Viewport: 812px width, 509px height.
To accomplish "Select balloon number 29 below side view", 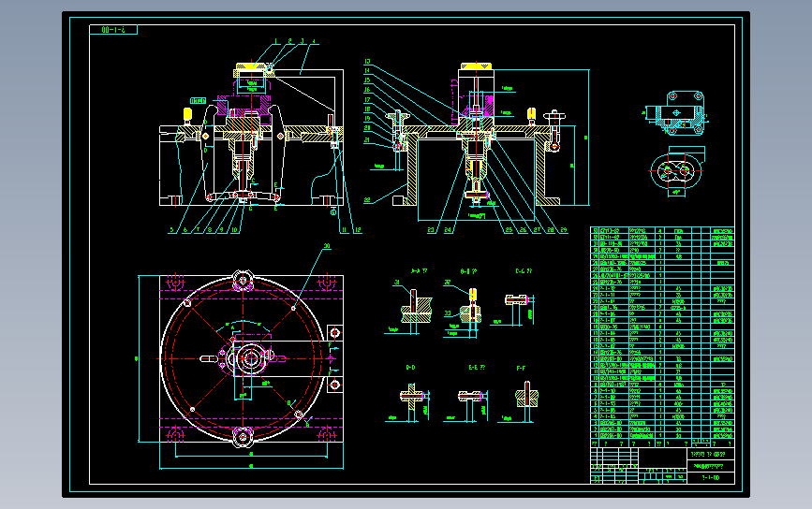I will click(x=564, y=230).
